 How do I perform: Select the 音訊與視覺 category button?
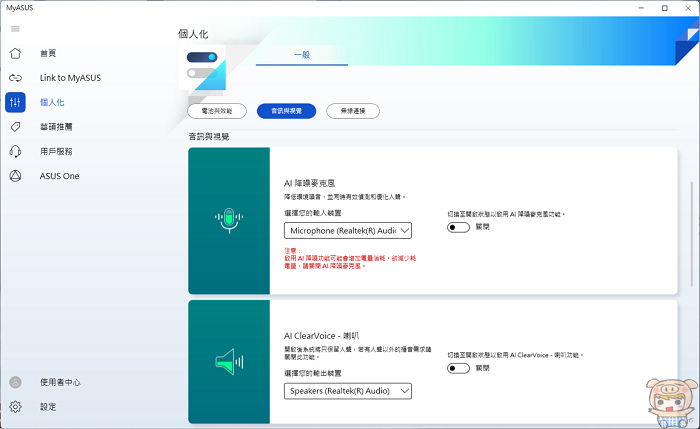286,111
